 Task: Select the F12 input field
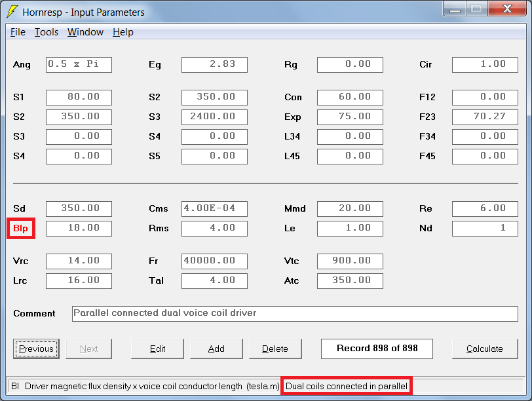click(x=485, y=98)
